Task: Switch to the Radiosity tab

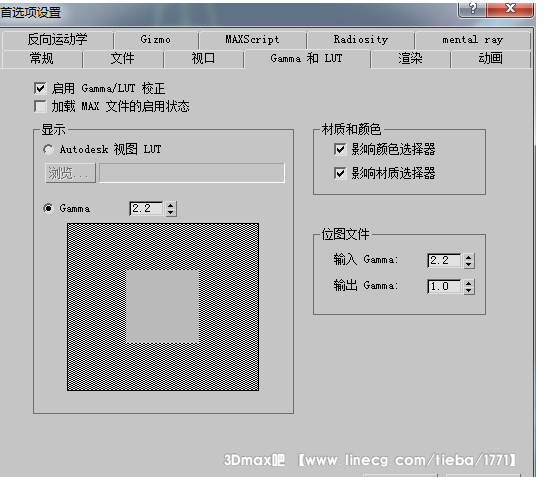Action: click(360, 40)
